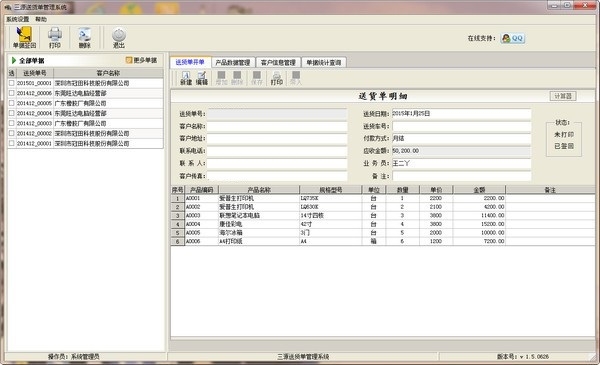Click the main toolbar 打印 printer icon
The width and height of the screenshot is (600, 365).
[55, 37]
